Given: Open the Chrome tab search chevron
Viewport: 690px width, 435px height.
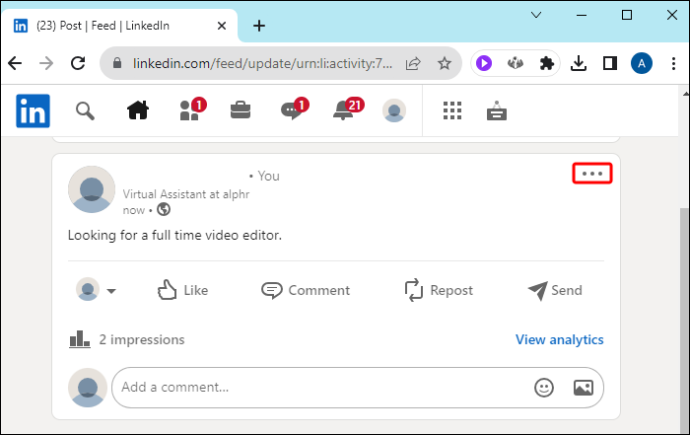Looking at the screenshot, I should tap(536, 15).
